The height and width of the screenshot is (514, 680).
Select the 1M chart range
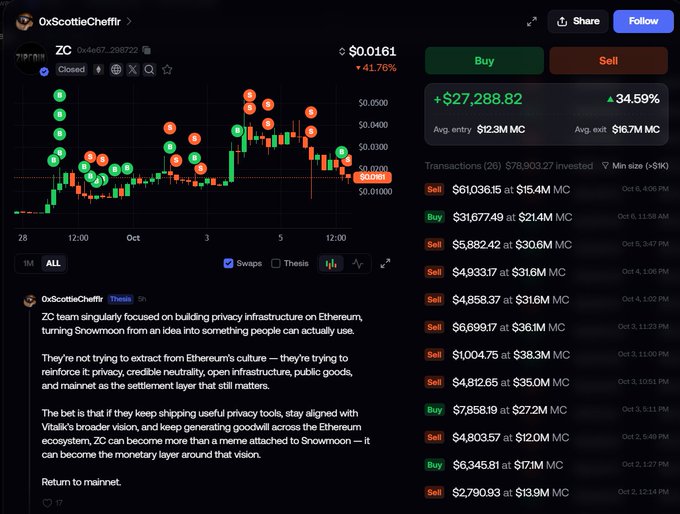click(x=28, y=263)
